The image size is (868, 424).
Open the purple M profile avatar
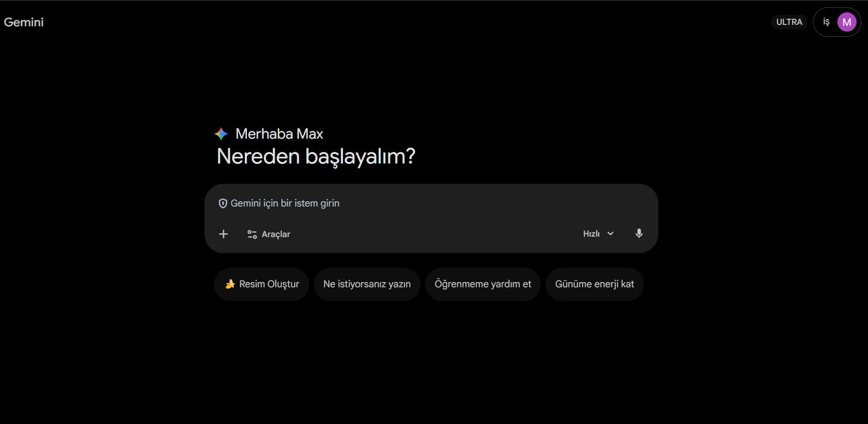(x=847, y=22)
